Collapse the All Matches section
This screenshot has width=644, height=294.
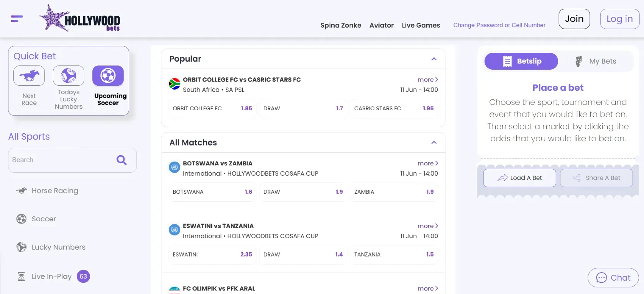pyautogui.click(x=434, y=142)
